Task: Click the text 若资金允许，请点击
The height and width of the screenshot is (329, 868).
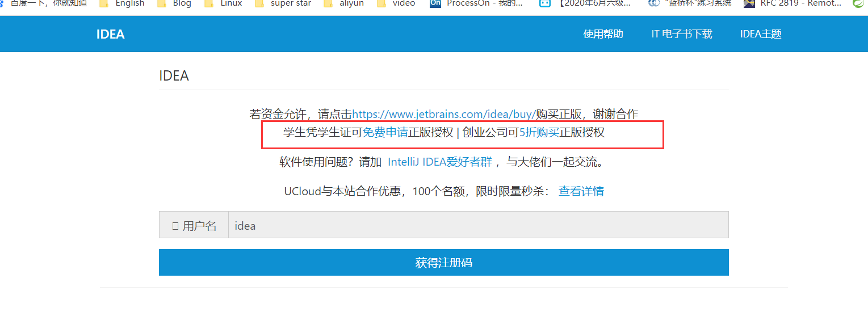Action: pos(301,114)
